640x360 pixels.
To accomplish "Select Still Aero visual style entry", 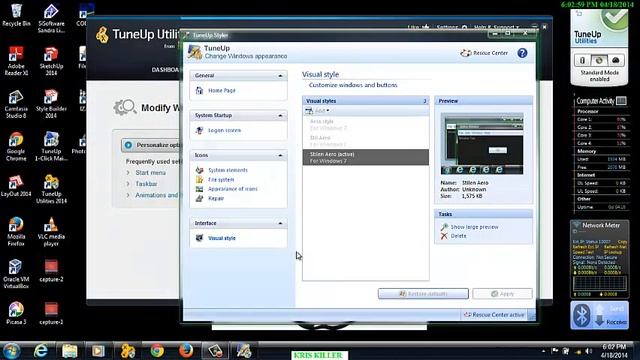I will coord(365,141).
